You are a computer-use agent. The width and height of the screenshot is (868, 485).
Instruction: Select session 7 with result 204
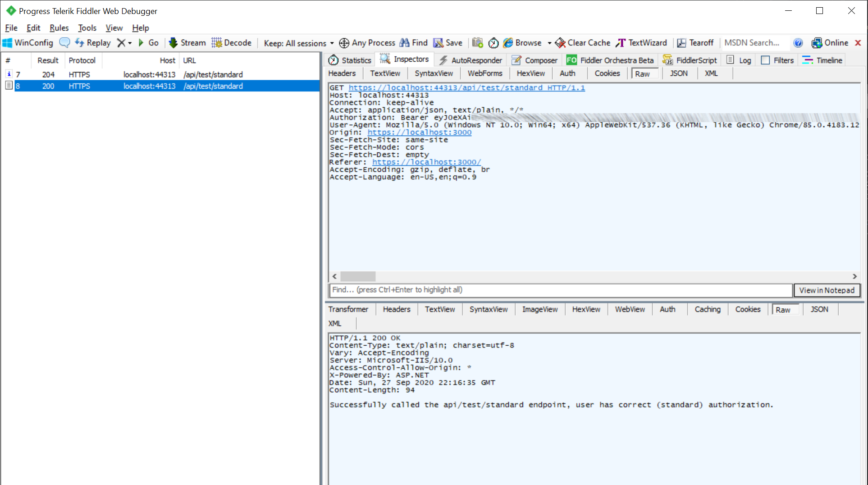(x=160, y=74)
